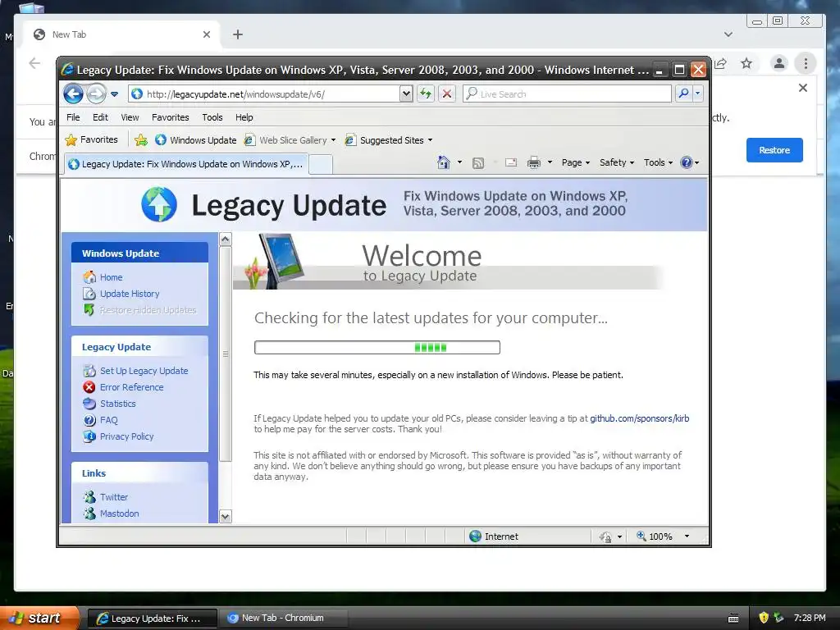840x630 pixels.
Task: Open the FAQ sidebar link
Action: (108, 420)
